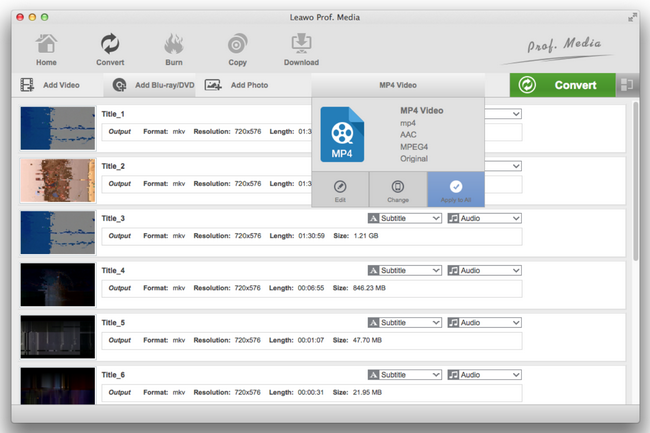Viewport: 650px width, 433px height.
Task: Open Subtitle dropdown for Title_3
Action: point(405,217)
